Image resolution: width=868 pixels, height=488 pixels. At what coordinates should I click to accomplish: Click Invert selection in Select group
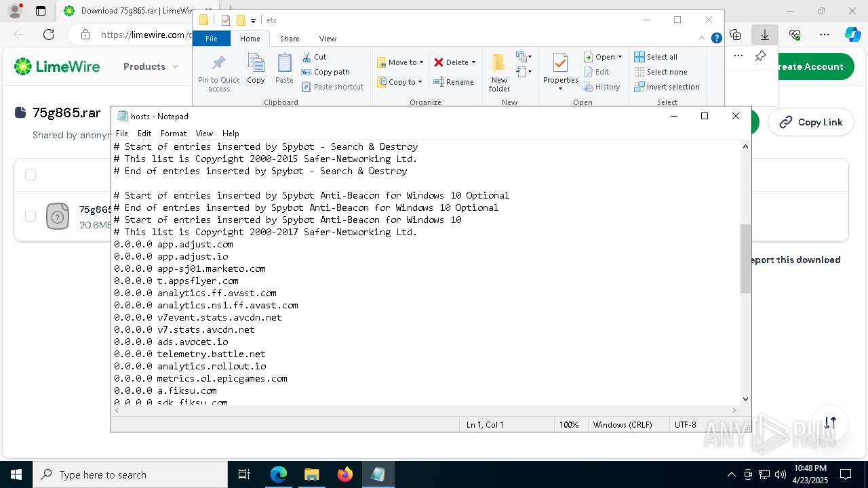667,87
